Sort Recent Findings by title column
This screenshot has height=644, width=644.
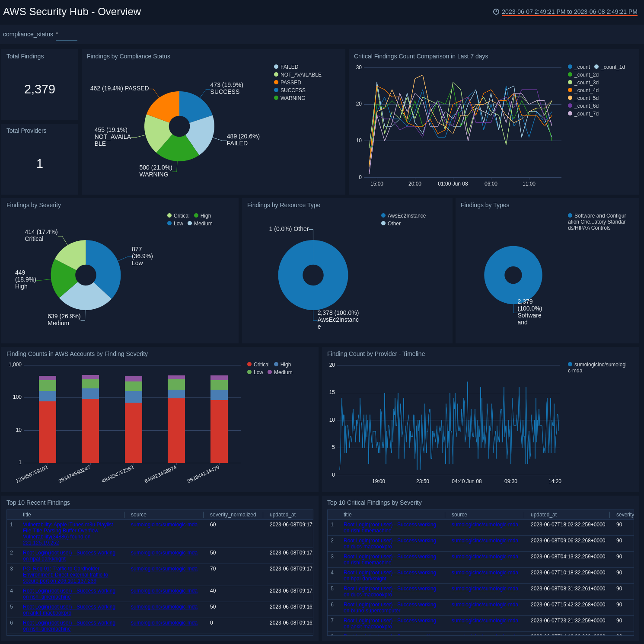point(27,515)
